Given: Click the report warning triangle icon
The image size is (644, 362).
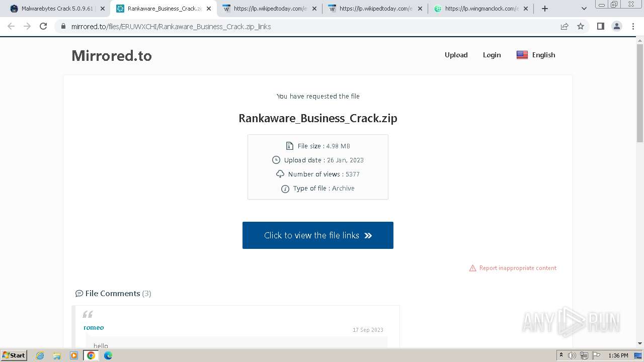Looking at the screenshot, I should pyautogui.click(x=472, y=268).
